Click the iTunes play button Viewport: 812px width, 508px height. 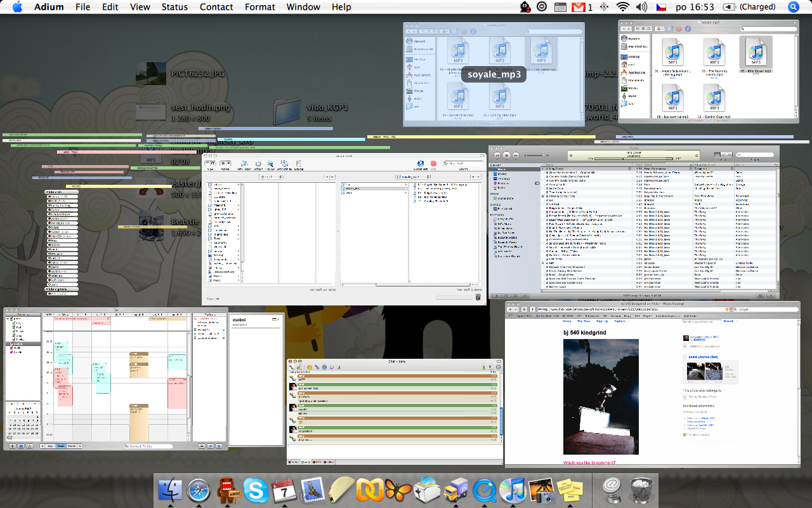[506, 155]
